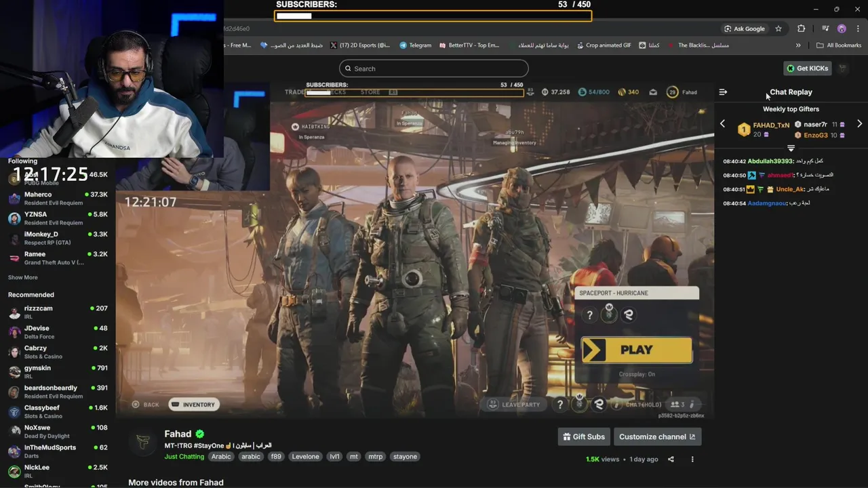Image resolution: width=868 pixels, height=488 pixels.
Task: Bookmark this page with the star icon
Action: click(x=778, y=28)
